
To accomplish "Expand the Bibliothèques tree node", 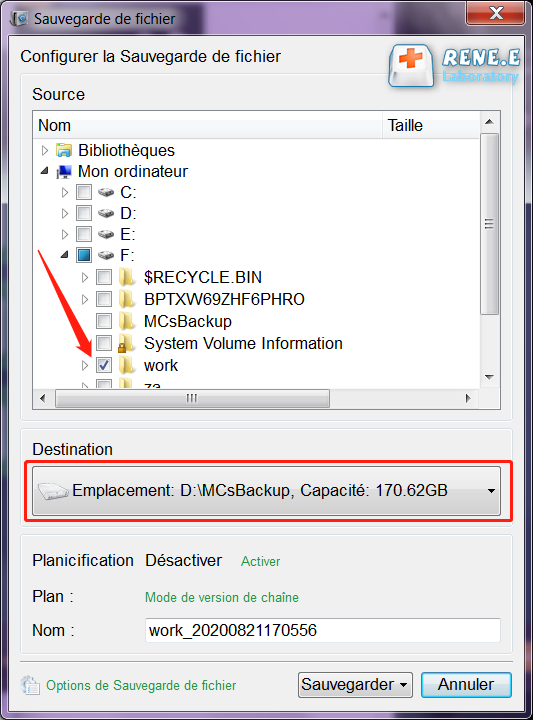I will click(45, 150).
